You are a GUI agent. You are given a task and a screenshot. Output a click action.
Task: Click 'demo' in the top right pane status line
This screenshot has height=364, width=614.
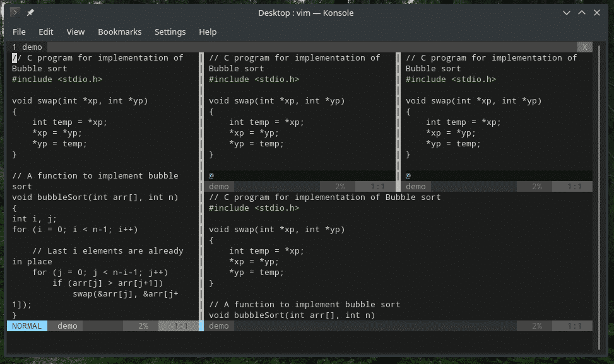[416, 187]
